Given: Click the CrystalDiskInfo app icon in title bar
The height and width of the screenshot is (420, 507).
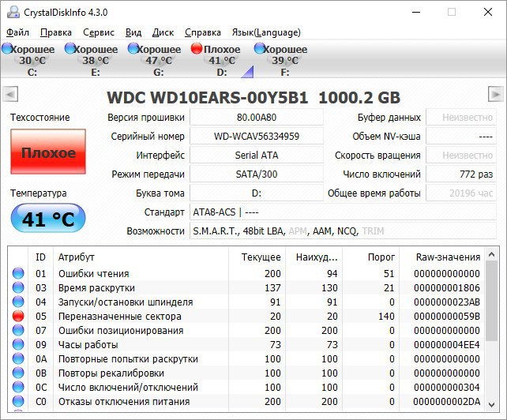Looking at the screenshot, I should pos(13,12).
